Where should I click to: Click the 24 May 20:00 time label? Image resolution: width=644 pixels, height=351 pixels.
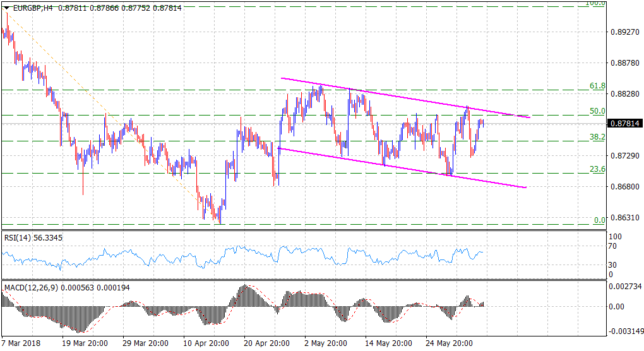pos(450,343)
